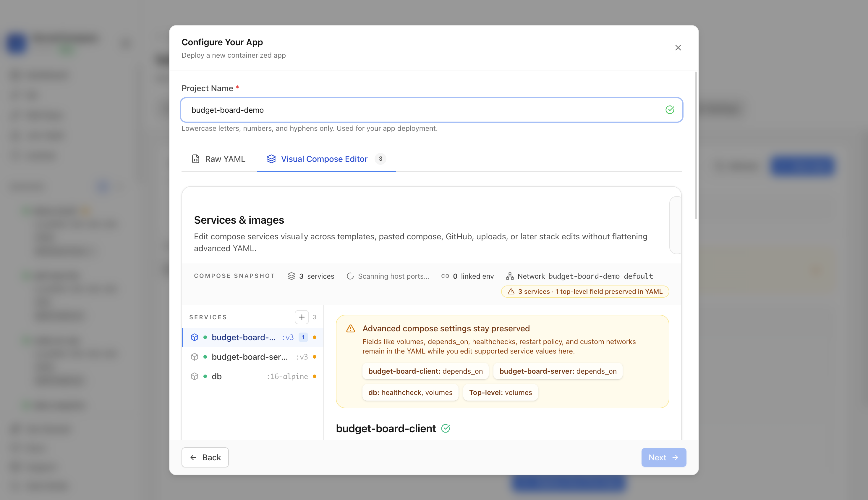Click the add service plus button
Viewport: 868px width, 500px height.
point(302,317)
